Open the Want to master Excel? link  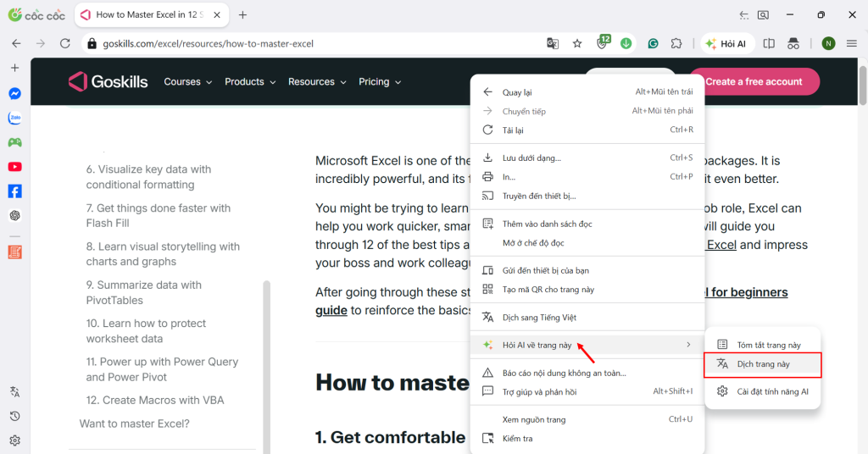[x=135, y=424]
